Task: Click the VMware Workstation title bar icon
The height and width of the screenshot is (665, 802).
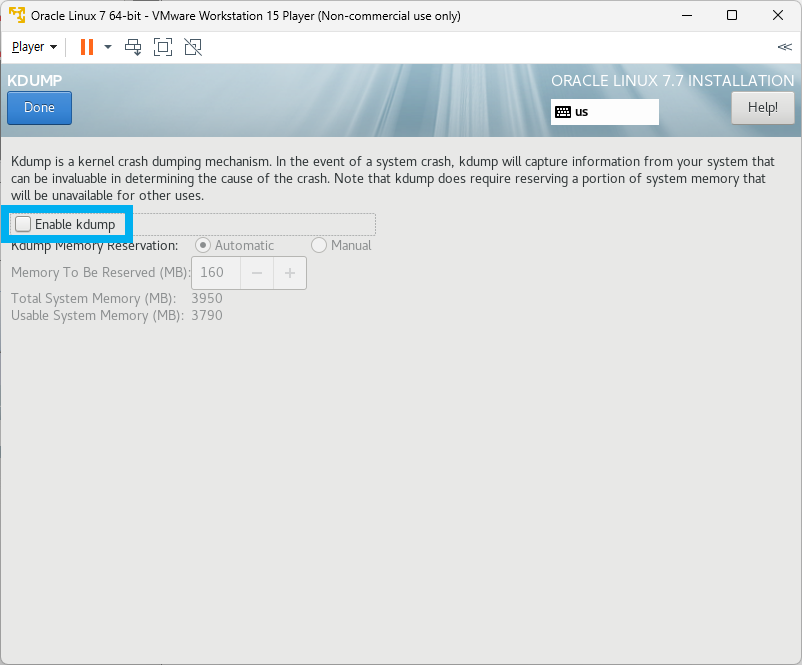Action: click(x=17, y=15)
